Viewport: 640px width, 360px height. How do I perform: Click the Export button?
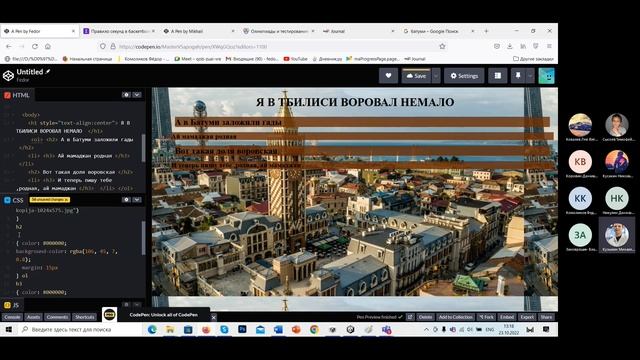(527, 317)
